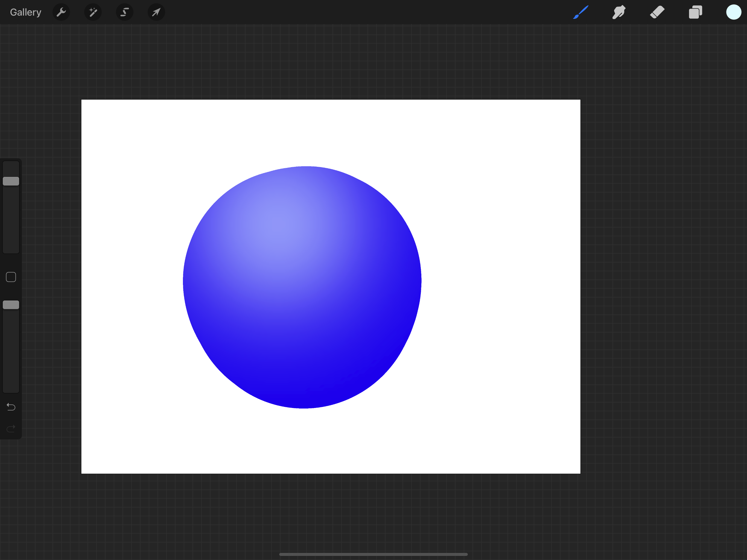Click the brush opacity slider handle
This screenshot has width=747, height=560.
click(11, 305)
